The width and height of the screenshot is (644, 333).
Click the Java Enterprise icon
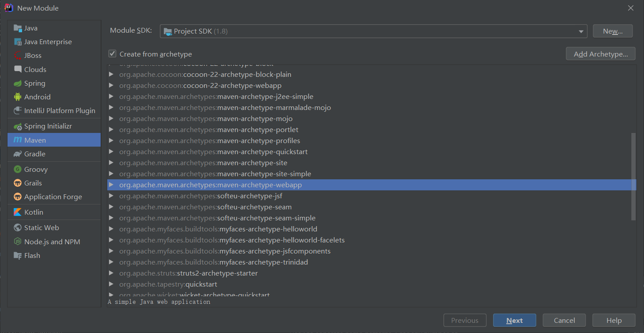click(18, 42)
